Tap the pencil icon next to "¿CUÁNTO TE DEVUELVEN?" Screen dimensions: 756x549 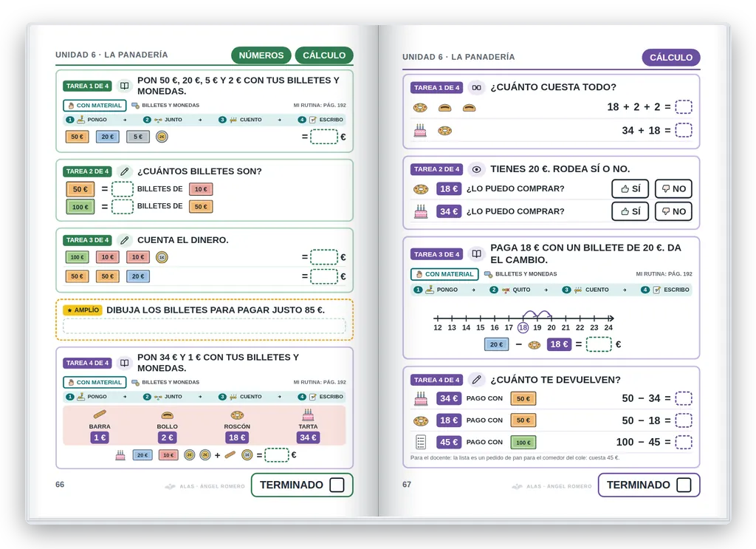click(x=476, y=380)
